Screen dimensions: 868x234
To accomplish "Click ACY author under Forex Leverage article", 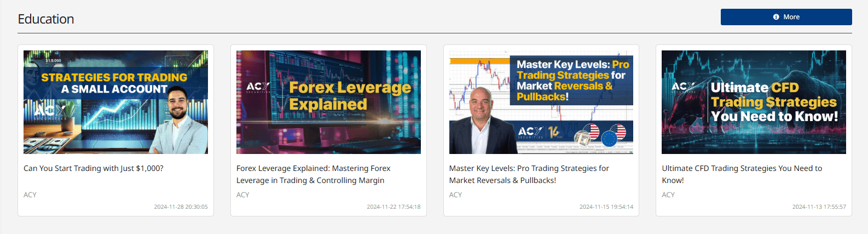I will 243,195.
